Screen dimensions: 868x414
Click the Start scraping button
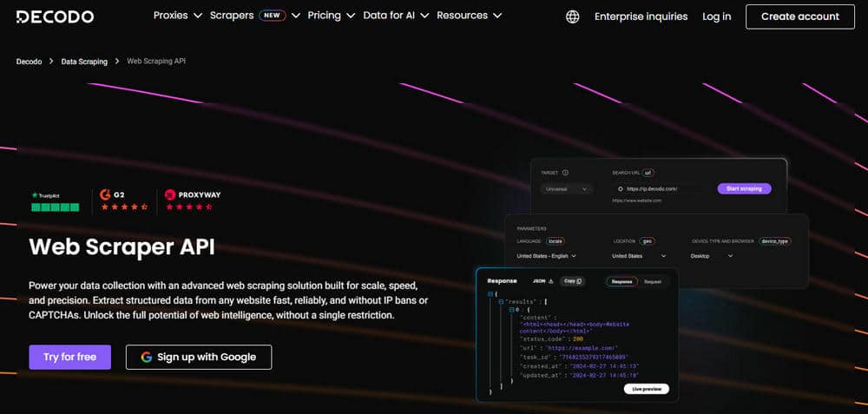pos(745,188)
